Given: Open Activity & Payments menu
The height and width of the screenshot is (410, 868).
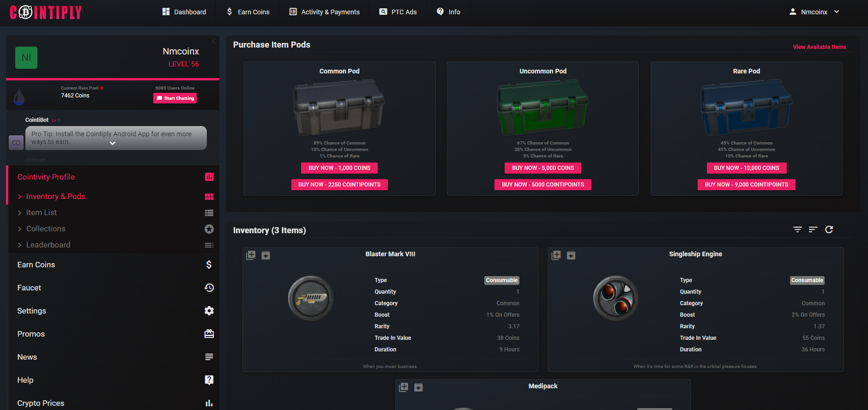Looking at the screenshot, I should click(325, 12).
